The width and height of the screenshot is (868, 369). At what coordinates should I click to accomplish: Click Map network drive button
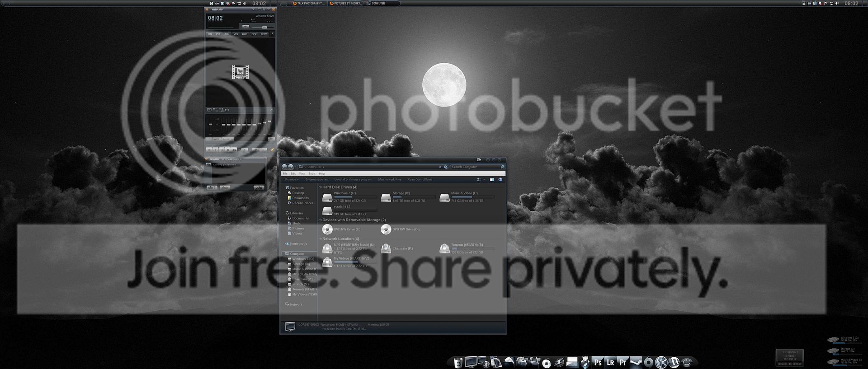tap(389, 180)
